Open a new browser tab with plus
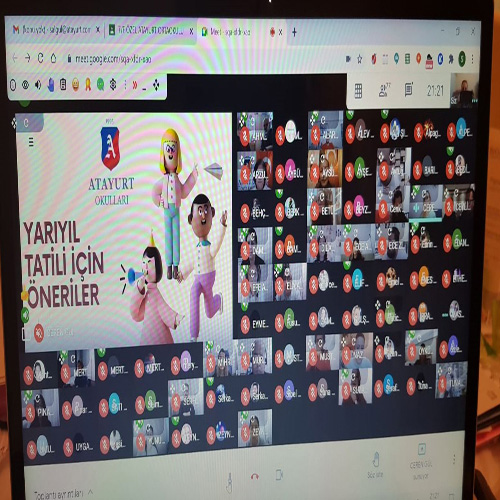500x500 pixels. point(294,32)
